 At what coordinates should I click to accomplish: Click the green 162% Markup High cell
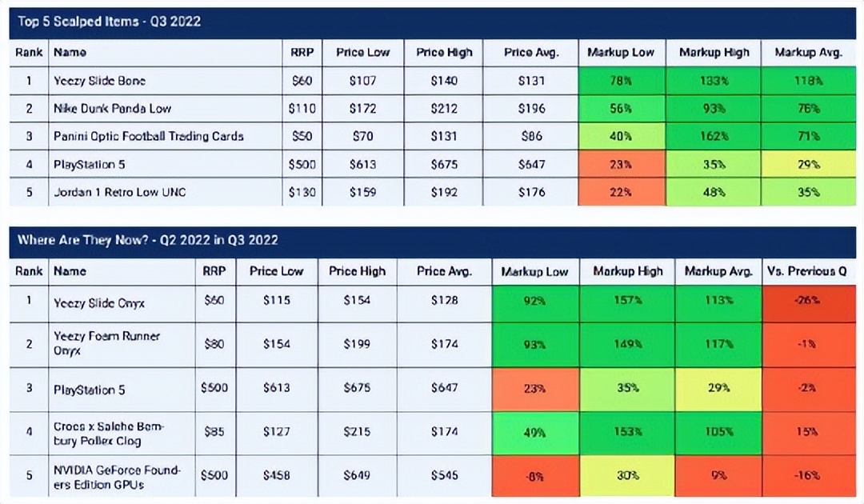(714, 136)
